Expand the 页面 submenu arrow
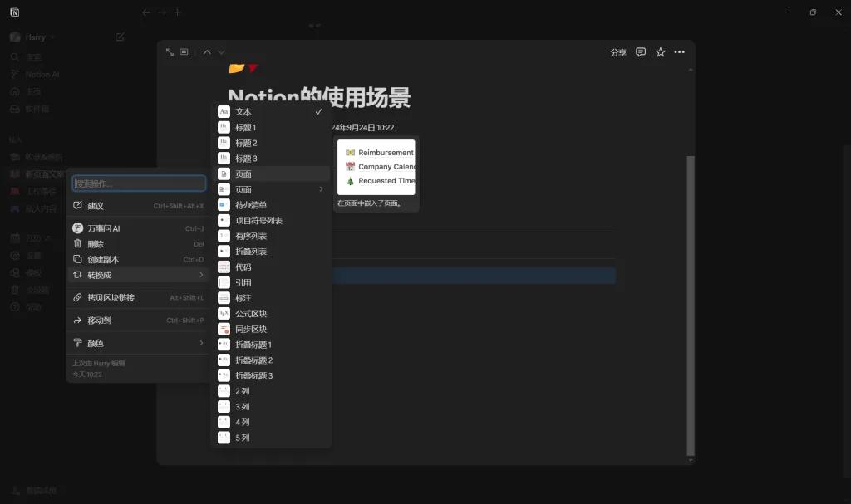This screenshot has width=851, height=504. click(x=322, y=189)
